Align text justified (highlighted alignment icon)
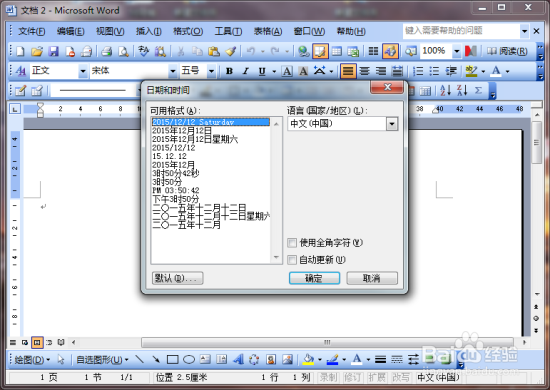550x390 pixels. pos(348,71)
